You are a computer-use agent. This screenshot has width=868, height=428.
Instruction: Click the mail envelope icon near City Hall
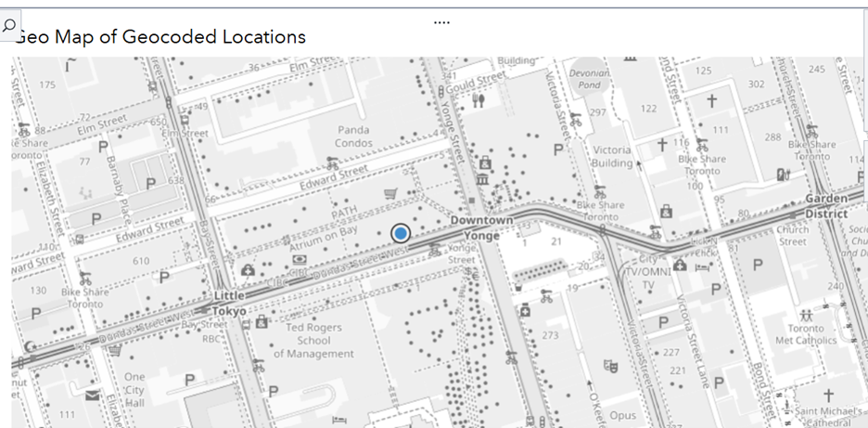[93, 395]
